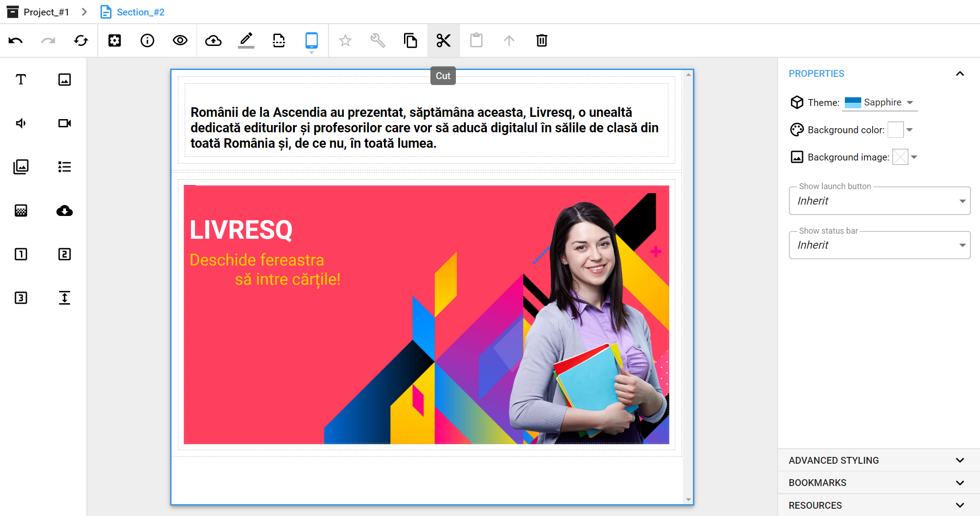The height and width of the screenshot is (516, 980).
Task: Open the Show launch button dropdown
Action: pyautogui.click(x=879, y=201)
